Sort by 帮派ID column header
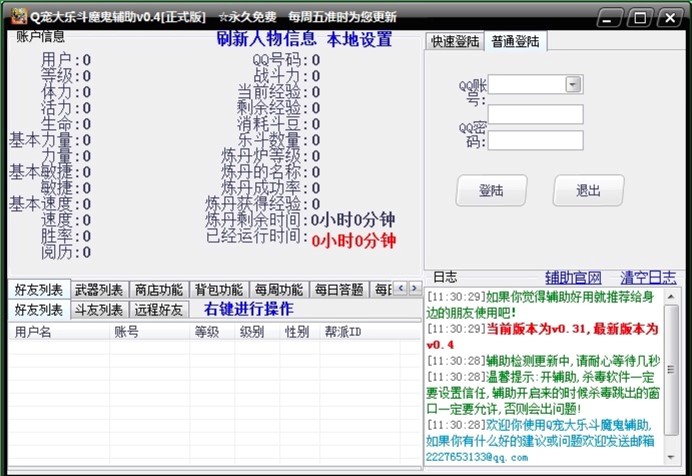Screen dimensions: 692x476 [360, 332]
